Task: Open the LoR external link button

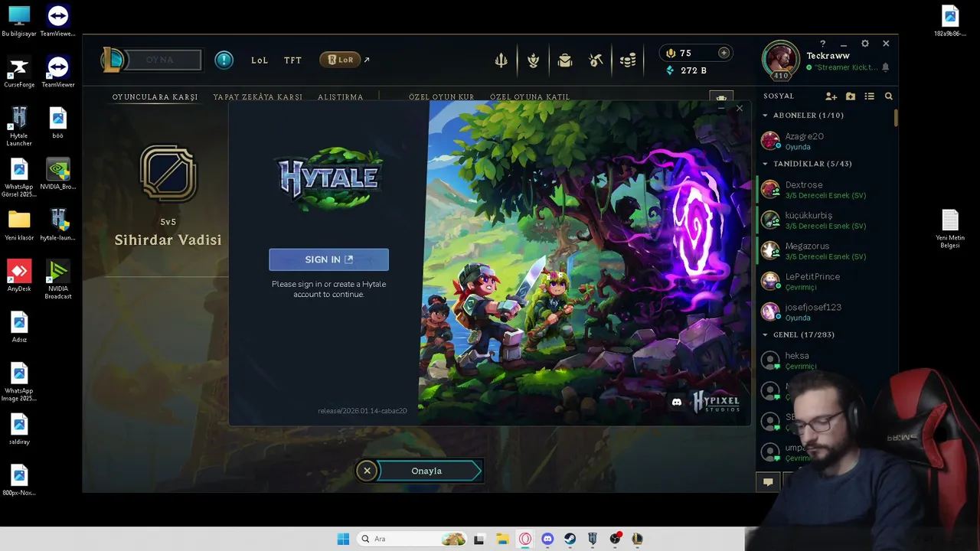Action: pyautogui.click(x=345, y=60)
